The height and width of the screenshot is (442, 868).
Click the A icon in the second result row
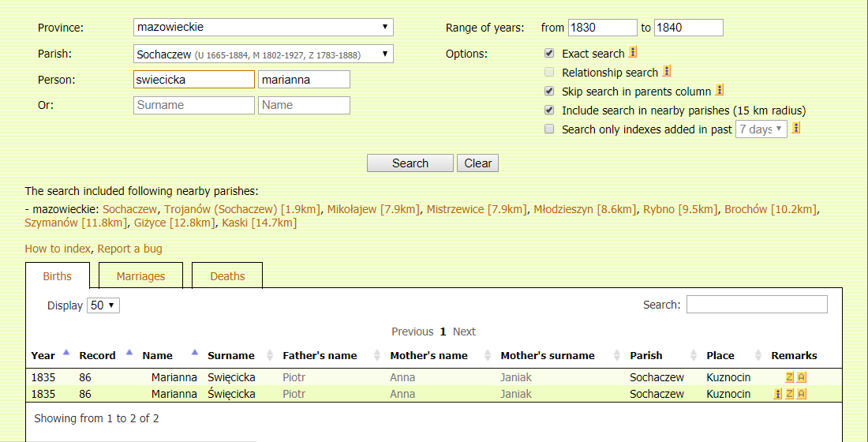pos(801,394)
